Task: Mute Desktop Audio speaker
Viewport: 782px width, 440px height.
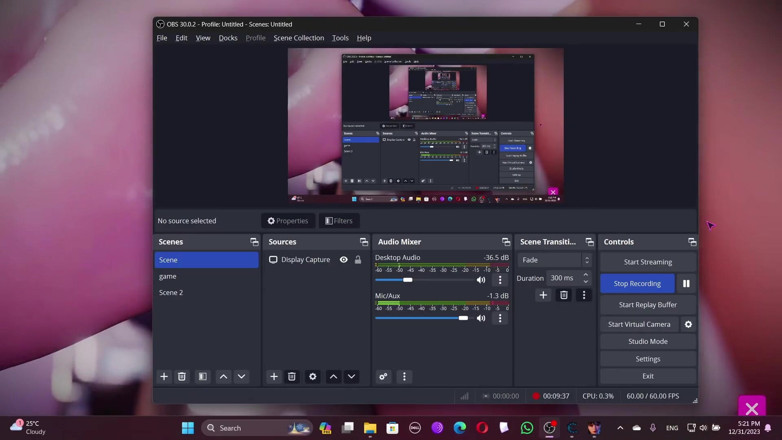Action: (481, 280)
